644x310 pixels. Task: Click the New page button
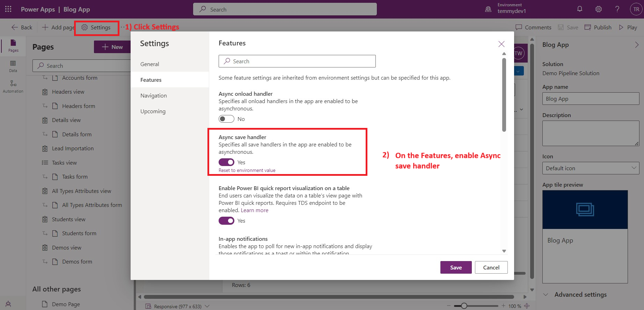point(112,47)
